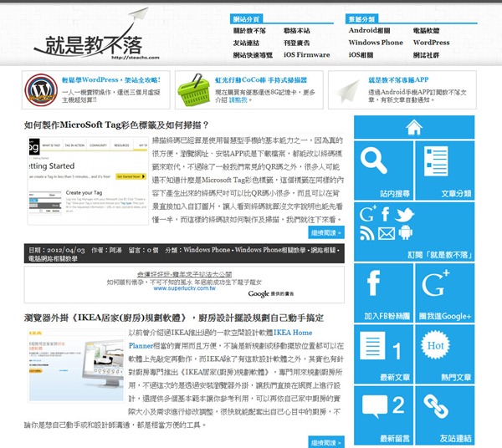Click the green shopping basket icon

click(x=193, y=90)
